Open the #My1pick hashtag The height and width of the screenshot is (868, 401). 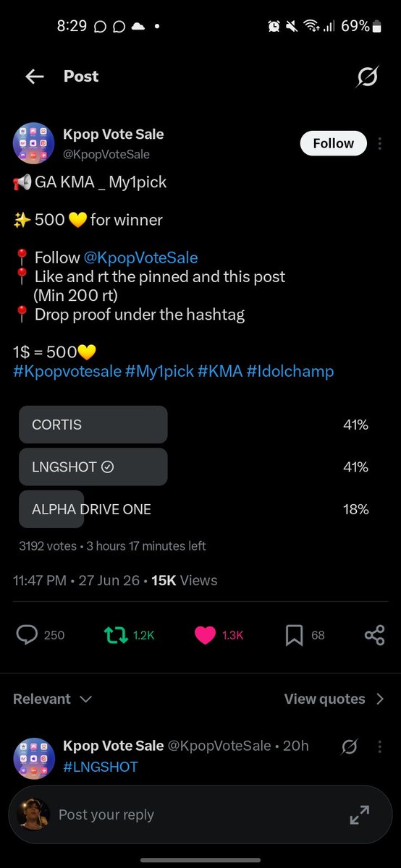click(159, 372)
